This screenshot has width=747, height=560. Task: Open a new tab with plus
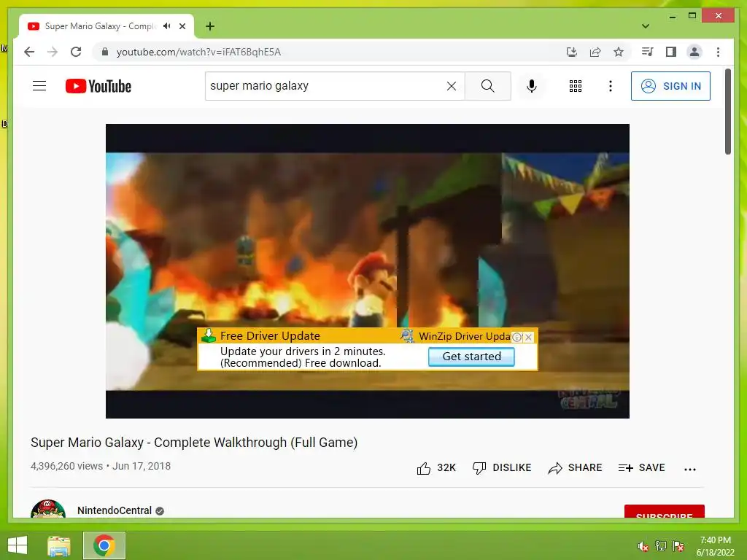tap(210, 26)
